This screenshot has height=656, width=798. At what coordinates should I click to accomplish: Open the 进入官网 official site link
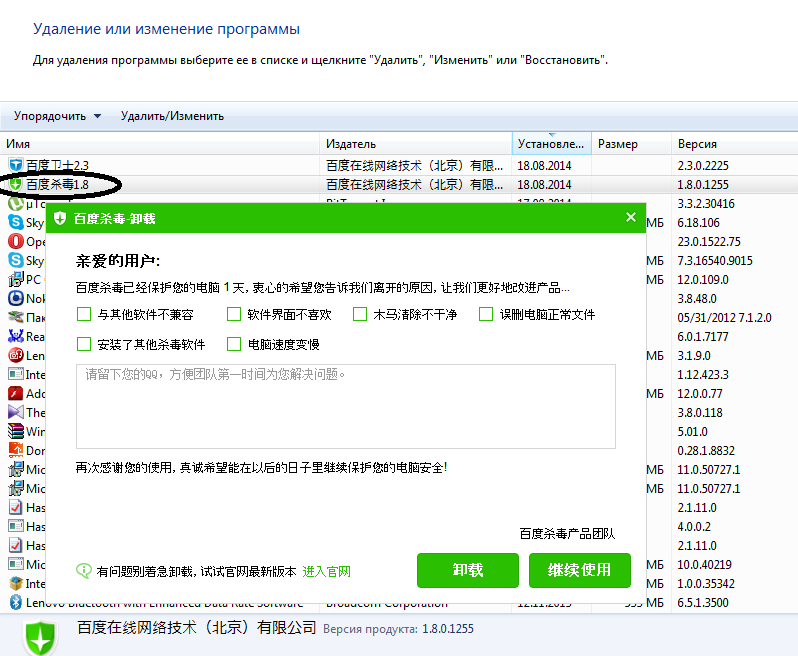[x=327, y=572]
